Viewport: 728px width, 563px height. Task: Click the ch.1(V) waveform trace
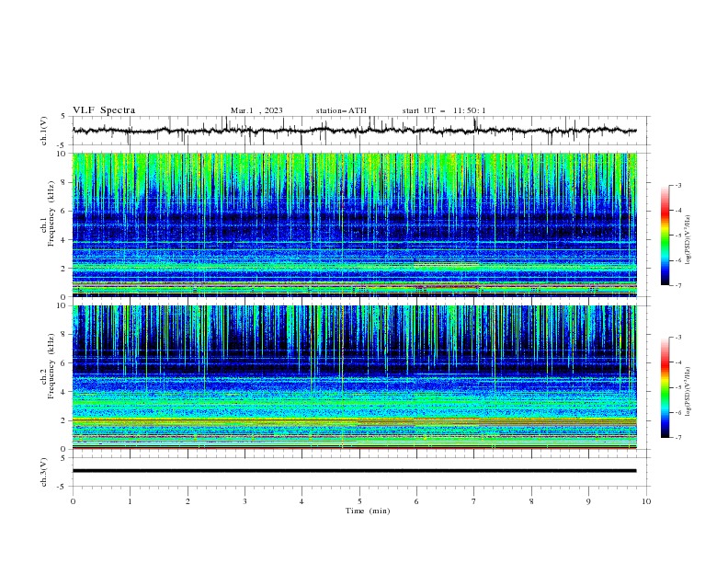tap(355, 131)
